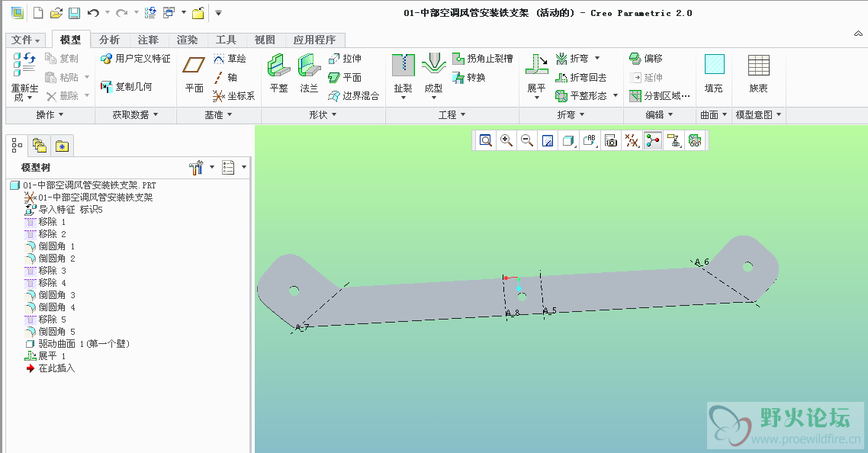Select the Corner Relief (拐角止裂槽) tool

click(x=483, y=59)
